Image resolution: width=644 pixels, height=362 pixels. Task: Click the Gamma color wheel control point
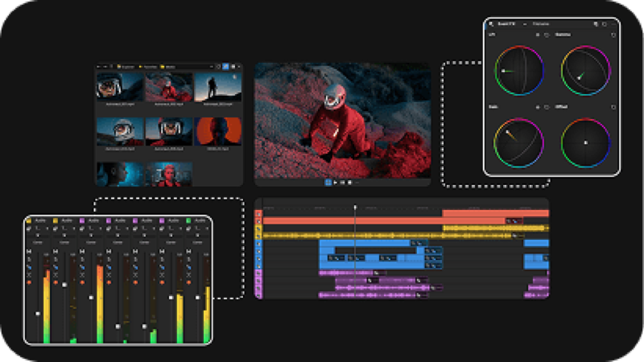pos(580,77)
